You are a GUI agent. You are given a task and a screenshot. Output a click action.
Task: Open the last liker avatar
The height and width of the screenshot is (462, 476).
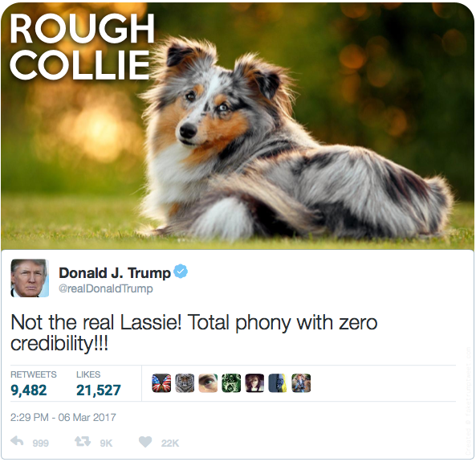[x=301, y=382]
